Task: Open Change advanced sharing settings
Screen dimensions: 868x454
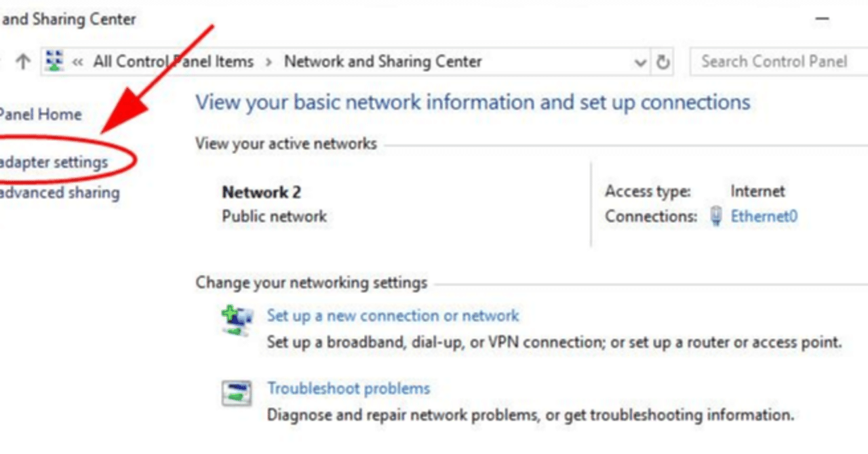Action: [x=60, y=192]
